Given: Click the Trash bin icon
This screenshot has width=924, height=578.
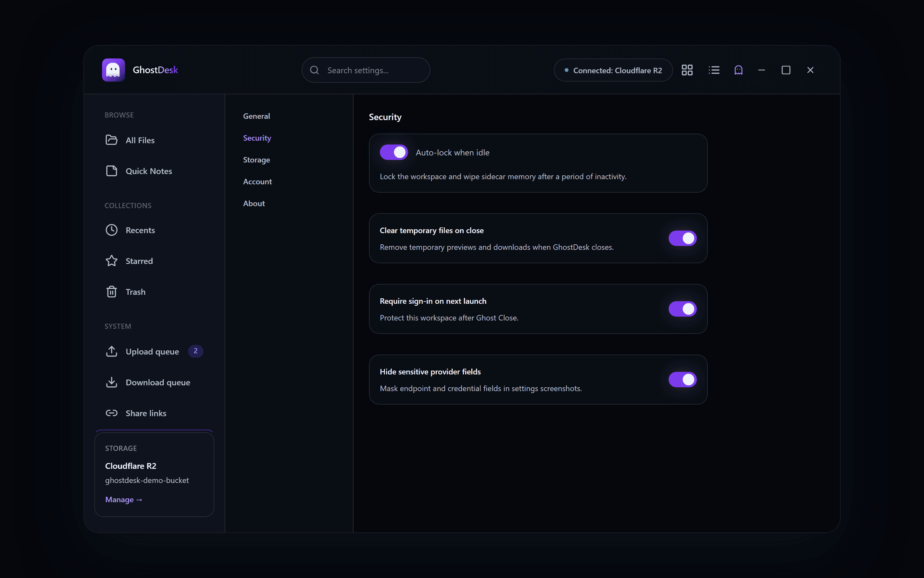Looking at the screenshot, I should (x=112, y=292).
